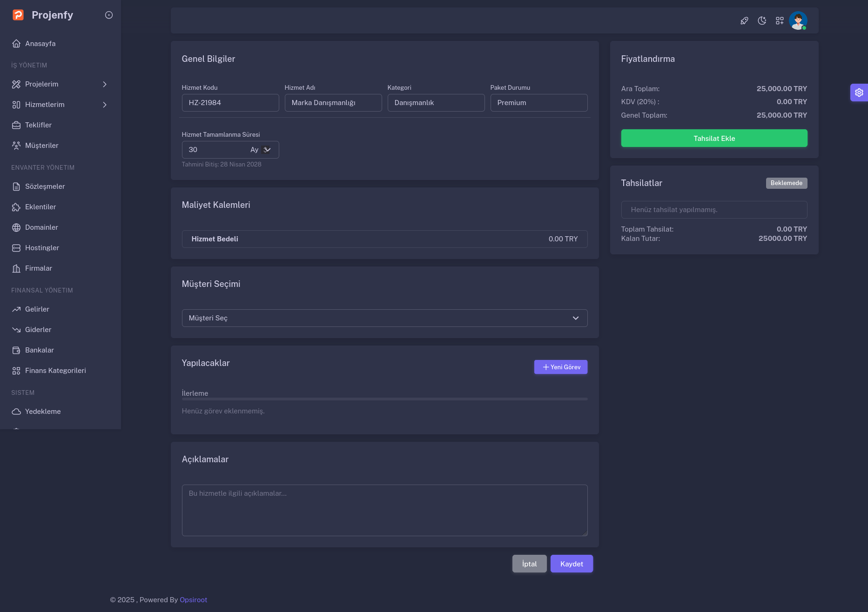Toggle dark mode with moon icon
The image size is (868, 612).
(762, 21)
